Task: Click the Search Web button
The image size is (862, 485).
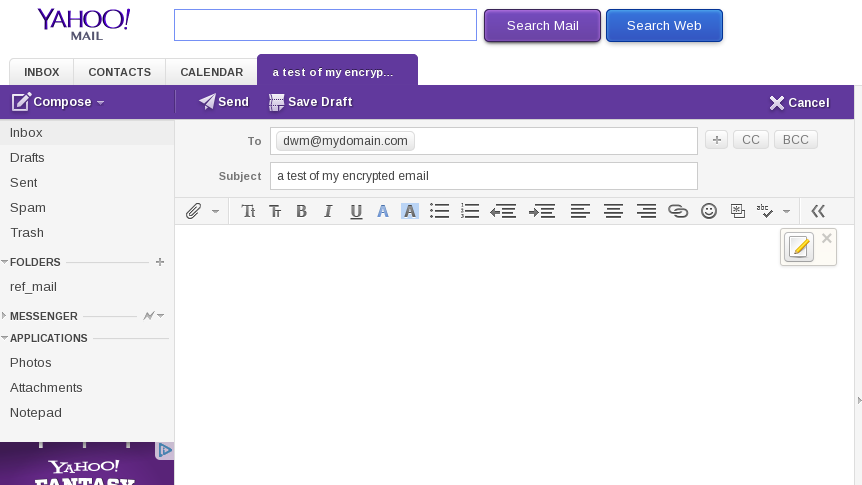Action: (x=664, y=25)
